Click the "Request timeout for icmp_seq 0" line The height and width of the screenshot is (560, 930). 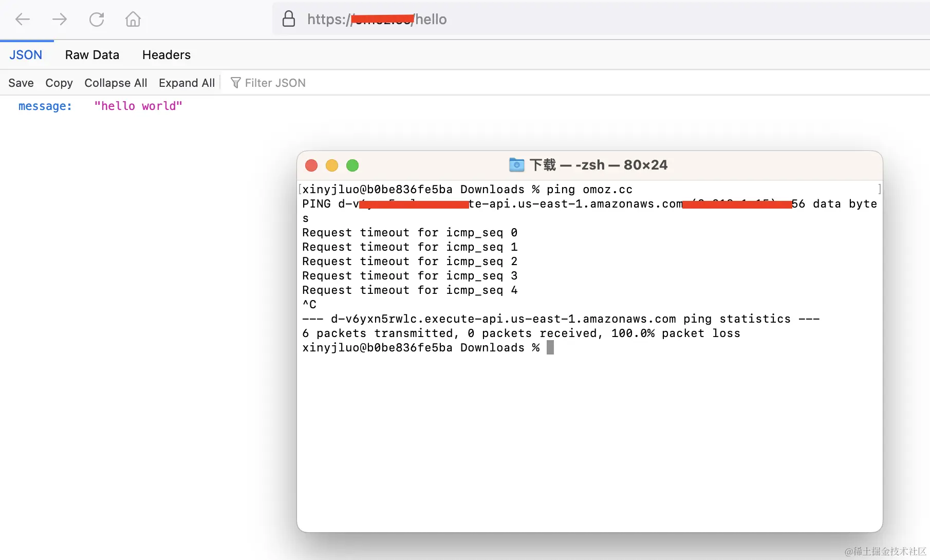pyautogui.click(x=410, y=233)
